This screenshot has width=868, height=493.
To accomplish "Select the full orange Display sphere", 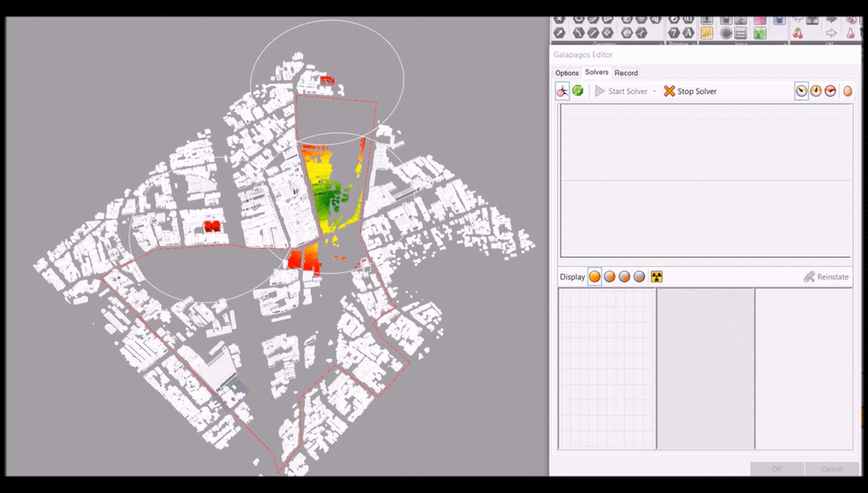I will coord(595,277).
